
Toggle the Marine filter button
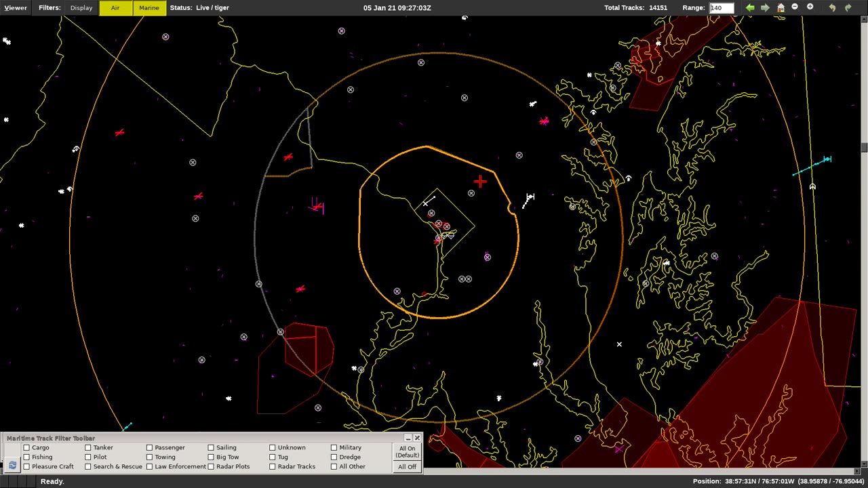tap(149, 7)
